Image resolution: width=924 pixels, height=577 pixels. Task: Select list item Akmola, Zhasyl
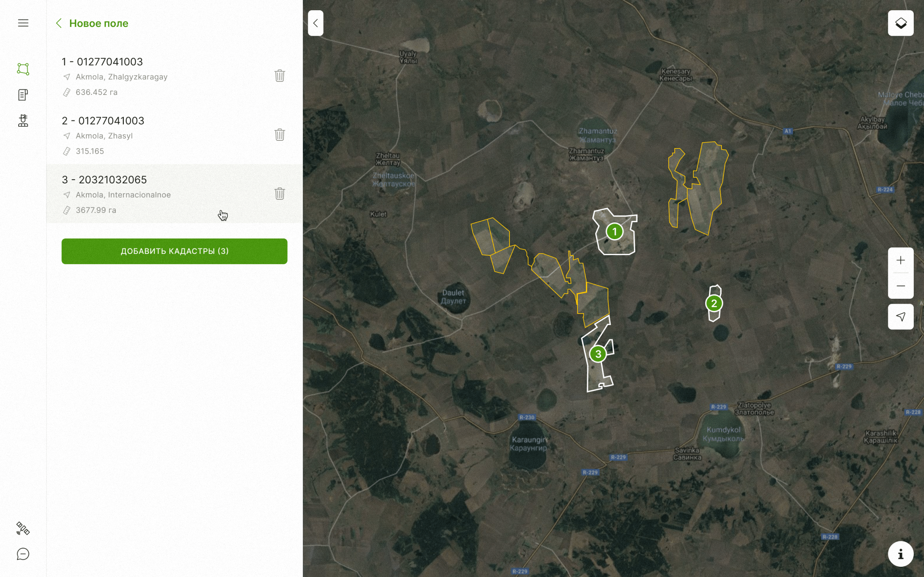[x=160, y=136]
